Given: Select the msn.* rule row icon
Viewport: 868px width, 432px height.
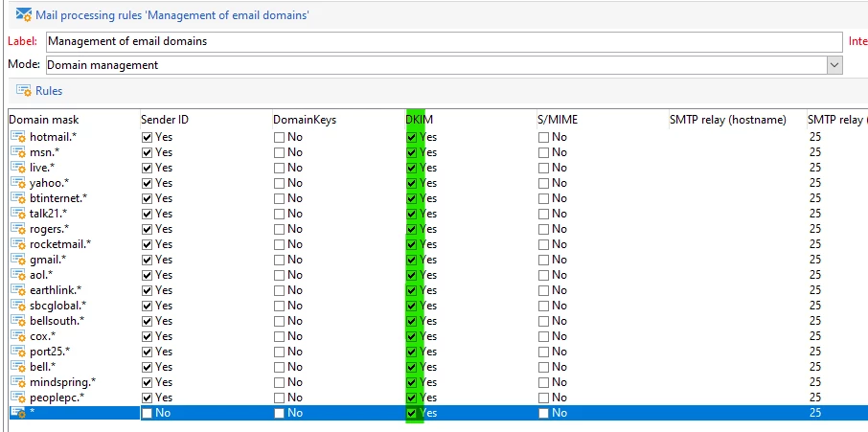Looking at the screenshot, I should coord(18,152).
